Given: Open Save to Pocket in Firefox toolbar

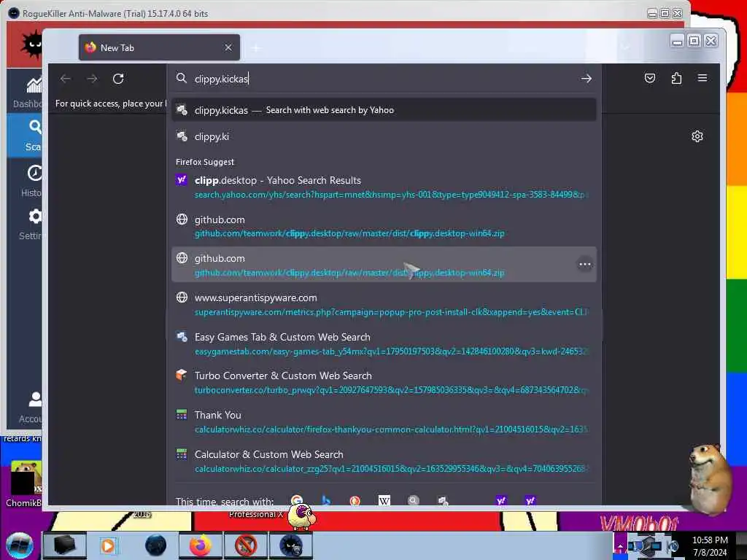Looking at the screenshot, I should coord(650,78).
